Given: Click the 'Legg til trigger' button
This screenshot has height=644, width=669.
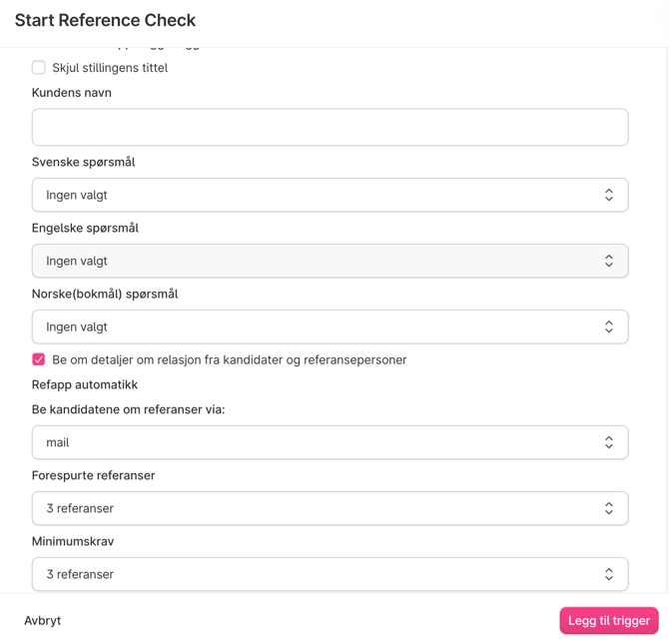Looking at the screenshot, I should coord(608,620).
